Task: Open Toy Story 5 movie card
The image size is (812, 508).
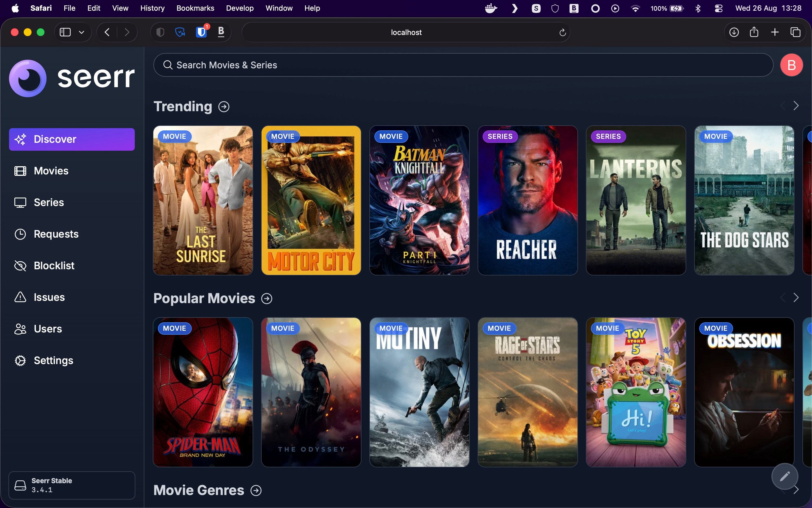Action: (636, 392)
